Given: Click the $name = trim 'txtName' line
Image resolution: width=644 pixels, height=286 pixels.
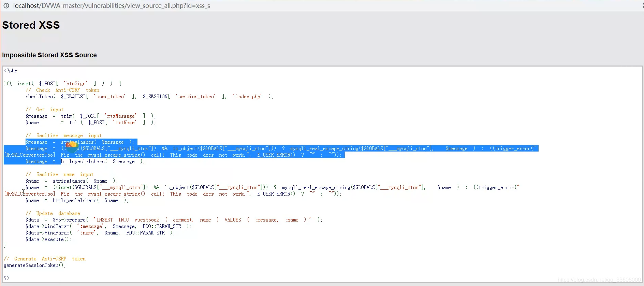Looking at the screenshot, I should tap(91, 123).
